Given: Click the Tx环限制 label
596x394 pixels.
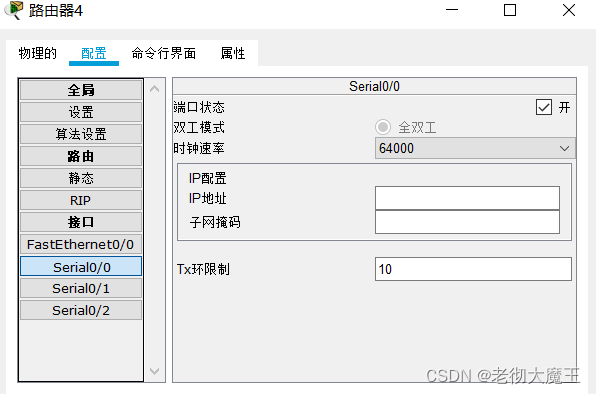Looking at the screenshot, I should point(203,269).
